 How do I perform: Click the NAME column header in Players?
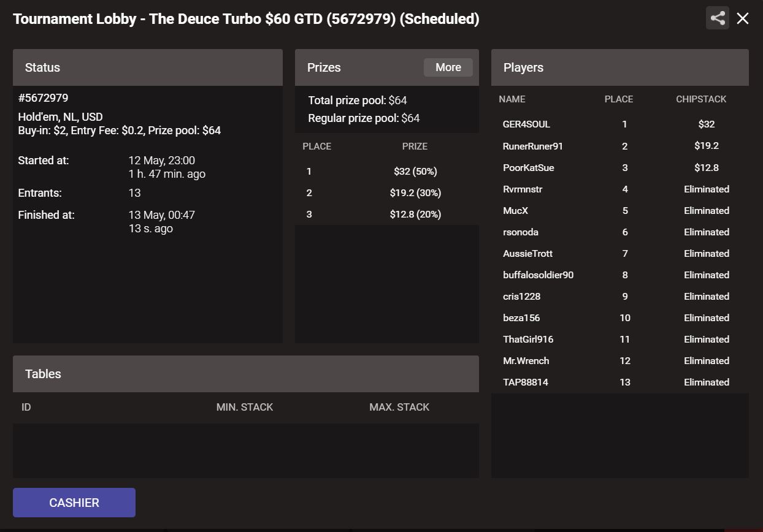(x=512, y=99)
